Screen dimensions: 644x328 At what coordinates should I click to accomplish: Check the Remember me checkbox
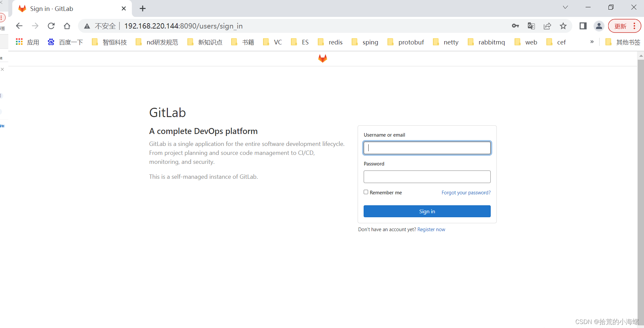366,192
